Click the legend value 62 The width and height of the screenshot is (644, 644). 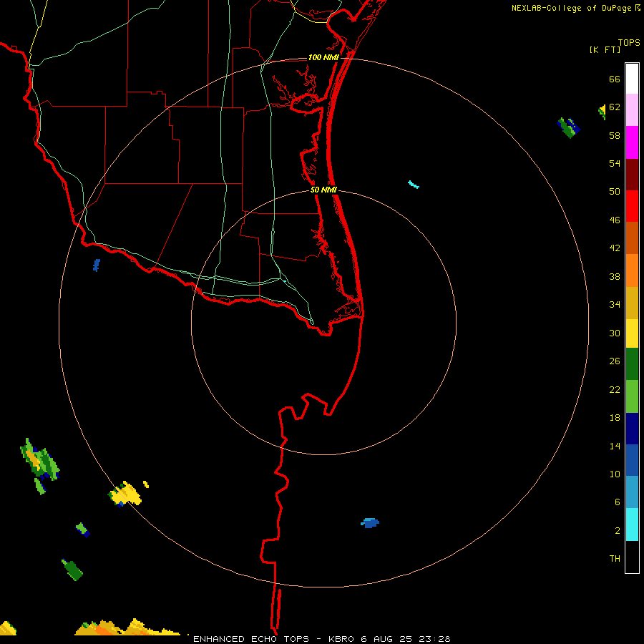[x=615, y=107]
